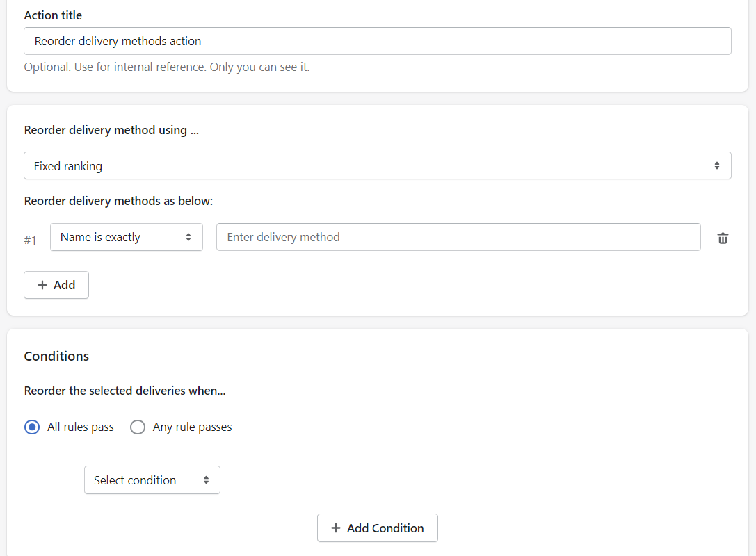Delete delivery method row #1 with trash icon
This screenshot has height=556, width=756.
(x=722, y=238)
